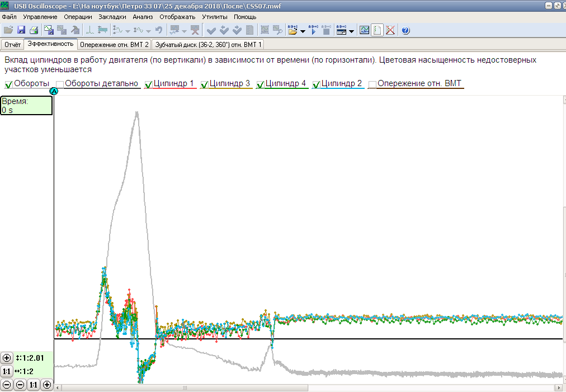566x392 pixels.
Task: Open dropdown arrow next to A:B+C folder icon
Action: (303, 31)
